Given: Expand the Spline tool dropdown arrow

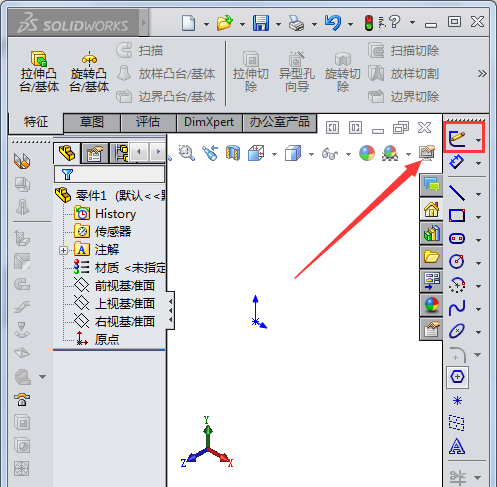Looking at the screenshot, I should tap(478, 309).
